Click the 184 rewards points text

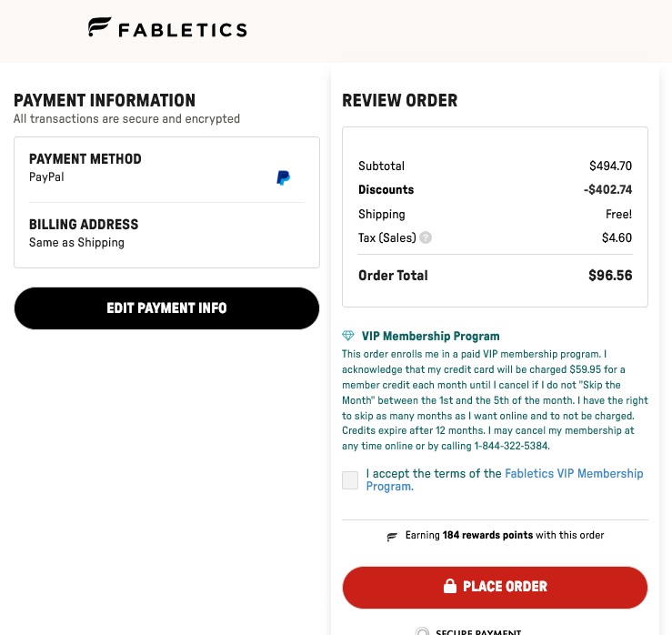(487, 535)
